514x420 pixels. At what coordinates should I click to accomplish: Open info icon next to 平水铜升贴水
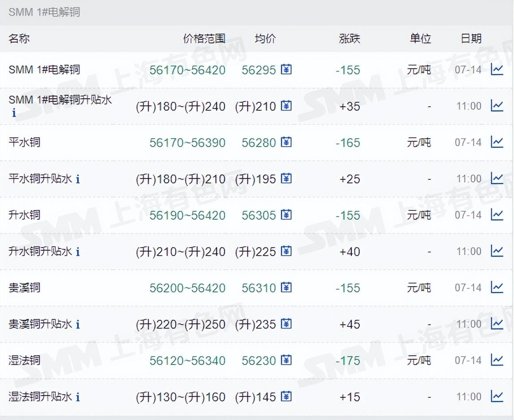[78, 179]
